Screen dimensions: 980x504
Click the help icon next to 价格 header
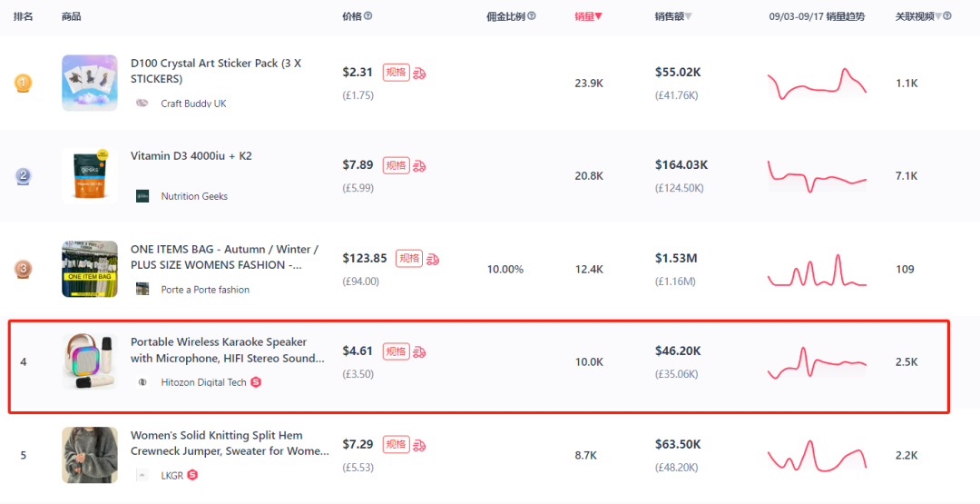tap(368, 16)
